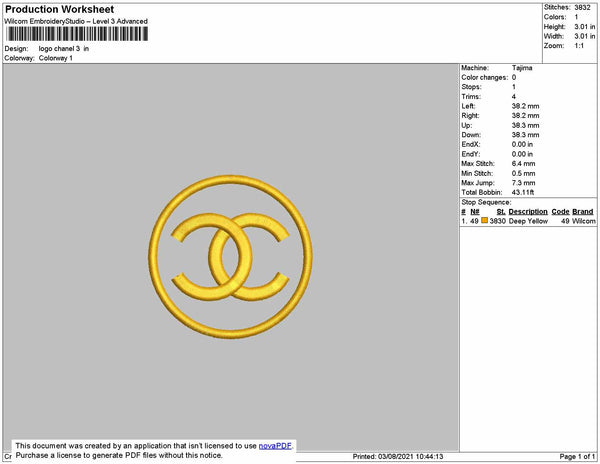The width and height of the screenshot is (600, 464).
Task: Click the 'N#' column header
Action: pyautogui.click(x=475, y=212)
